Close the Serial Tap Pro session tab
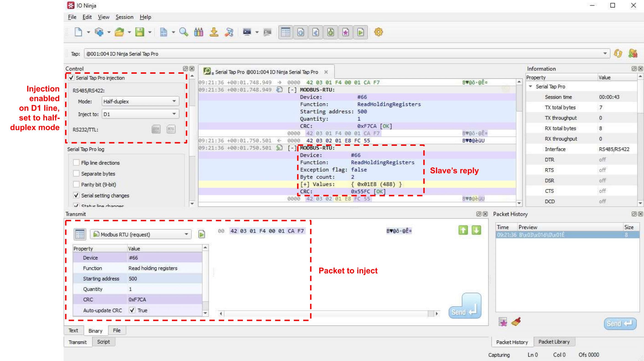644x361 pixels. pyautogui.click(x=326, y=72)
